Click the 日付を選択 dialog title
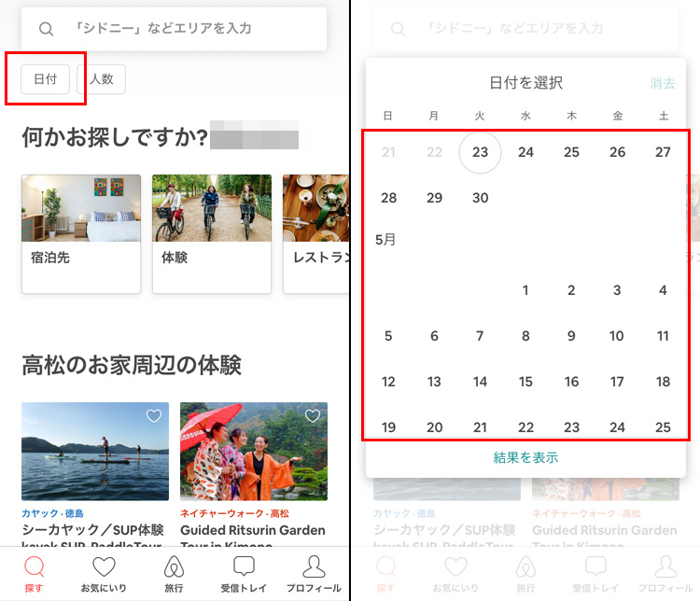 (x=525, y=83)
